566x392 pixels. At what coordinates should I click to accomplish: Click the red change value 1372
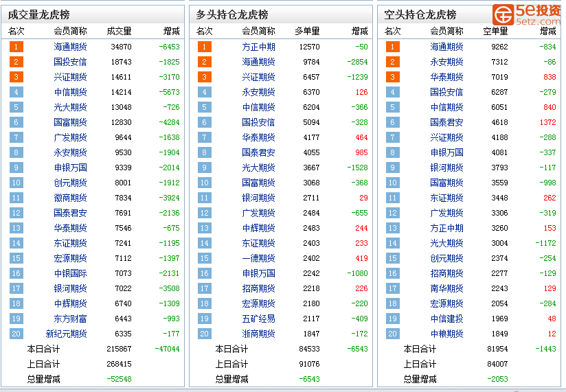[547, 123]
